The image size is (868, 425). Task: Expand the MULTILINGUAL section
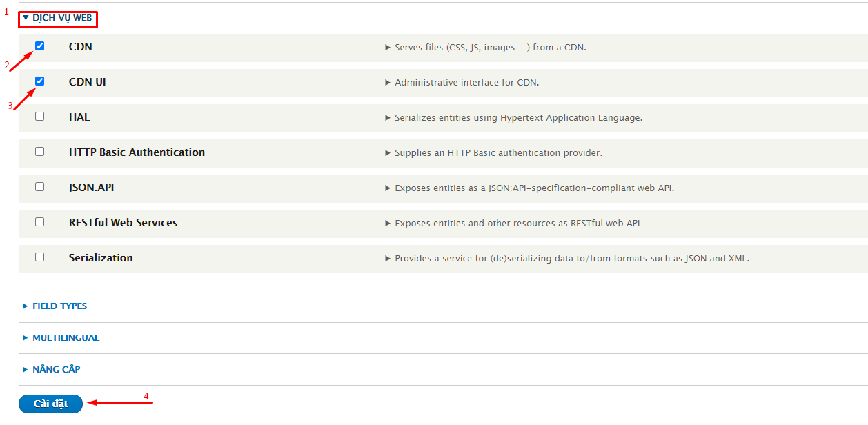[66, 338]
